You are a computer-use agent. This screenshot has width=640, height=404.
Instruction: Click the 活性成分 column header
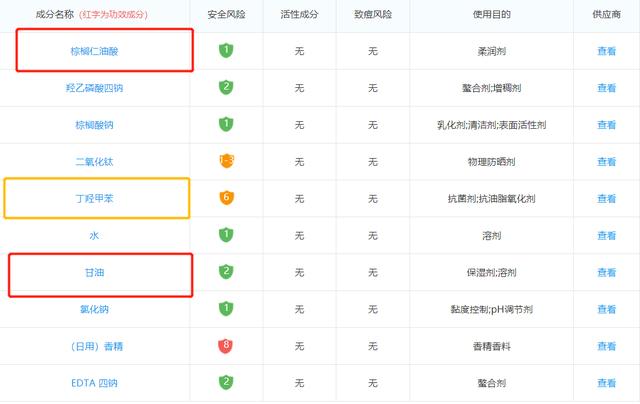[299, 14]
